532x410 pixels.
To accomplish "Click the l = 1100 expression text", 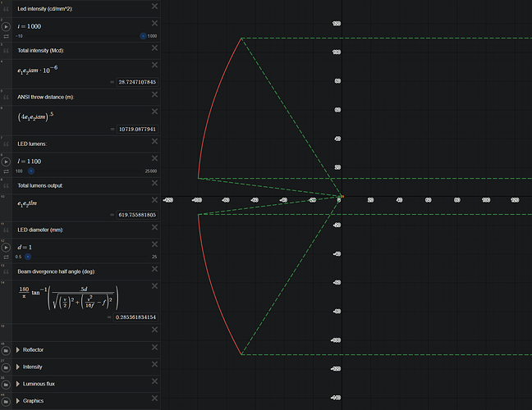I will (x=30, y=162).
